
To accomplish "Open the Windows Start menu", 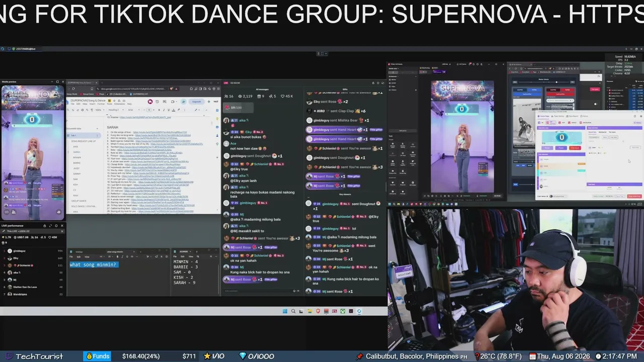I will 285,311.
